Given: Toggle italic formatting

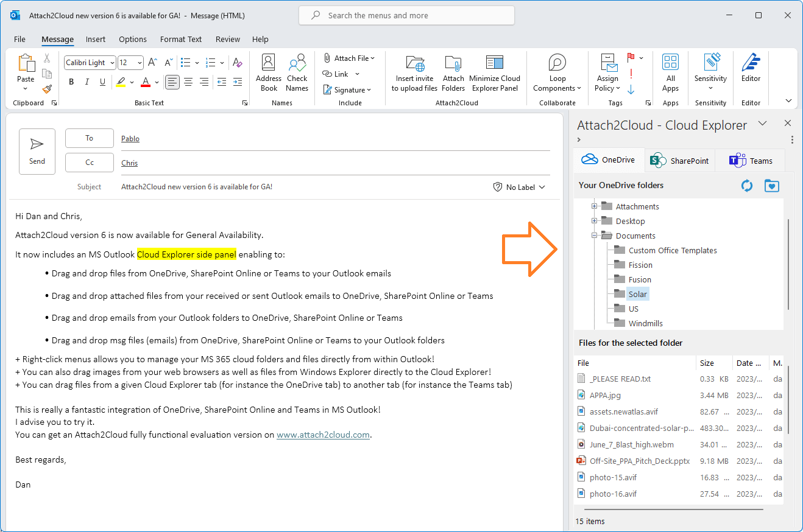Looking at the screenshot, I should [86, 81].
